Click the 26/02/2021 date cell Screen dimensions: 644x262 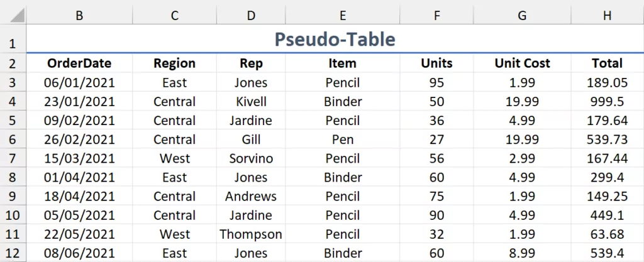pyautogui.click(x=79, y=139)
